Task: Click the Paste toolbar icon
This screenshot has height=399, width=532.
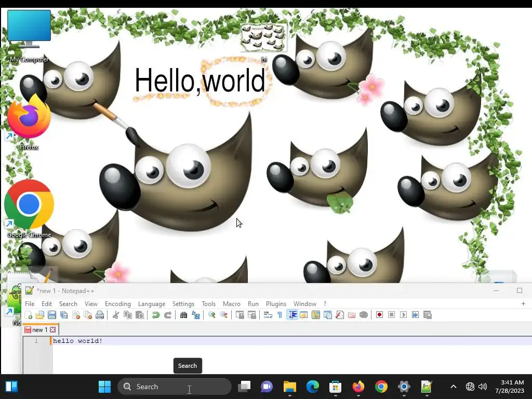Action: point(140,315)
